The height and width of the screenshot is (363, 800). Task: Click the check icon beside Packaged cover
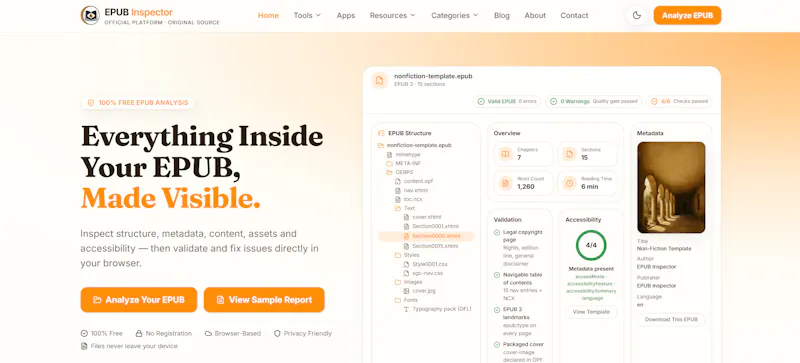click(497, 345)
